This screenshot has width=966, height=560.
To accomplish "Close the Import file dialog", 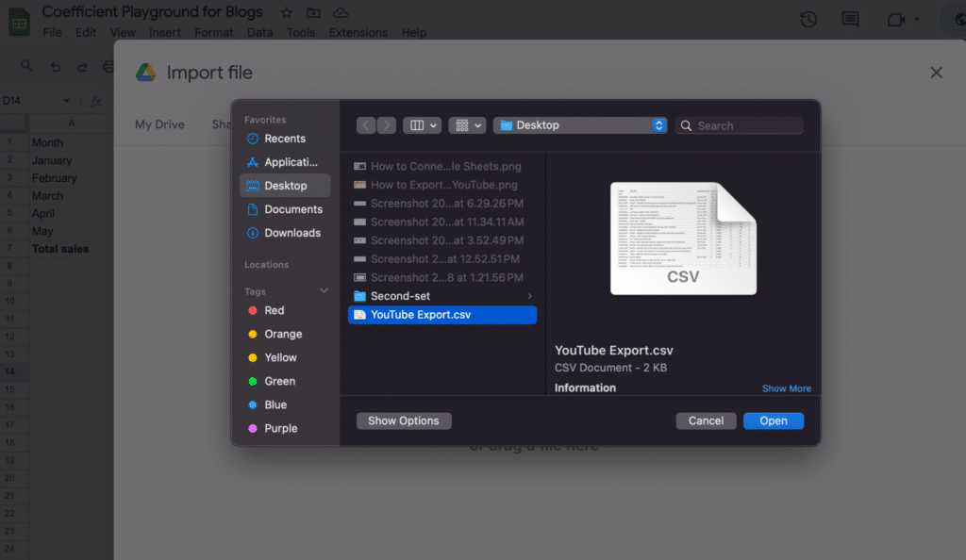I will tap(936, 73).
